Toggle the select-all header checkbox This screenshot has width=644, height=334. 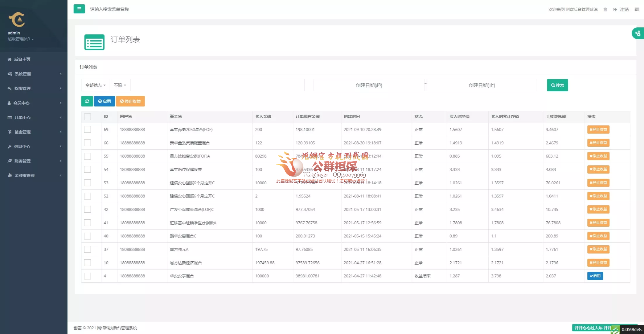tap(87, 117)
